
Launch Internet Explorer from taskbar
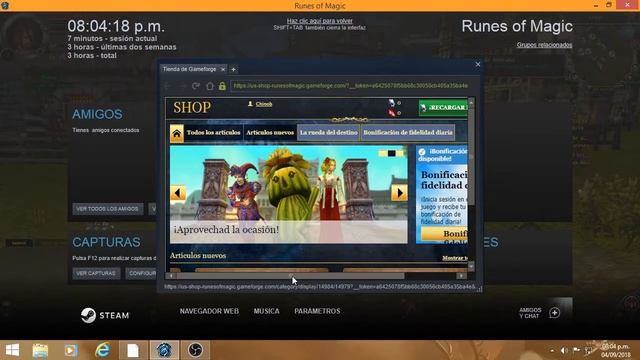pyautogui.click(x=102, y=350)
